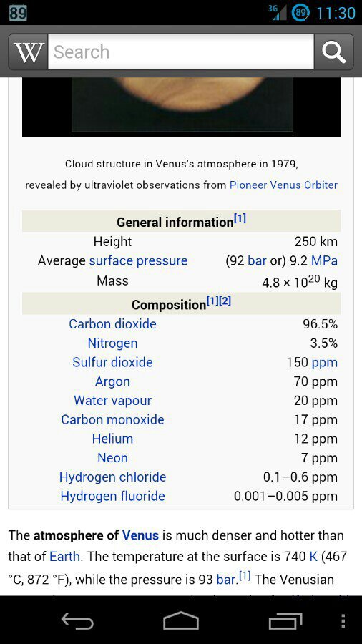Image resolution: width=362 pixels, height=644 pixels.
Task: Follow the Hydrogen fluoride link
Action: pyautogui.click(x=112, y=496)
